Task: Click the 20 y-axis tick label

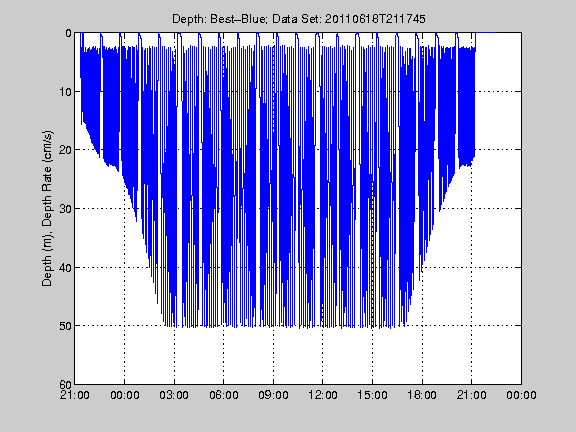Action: [65, 150]
